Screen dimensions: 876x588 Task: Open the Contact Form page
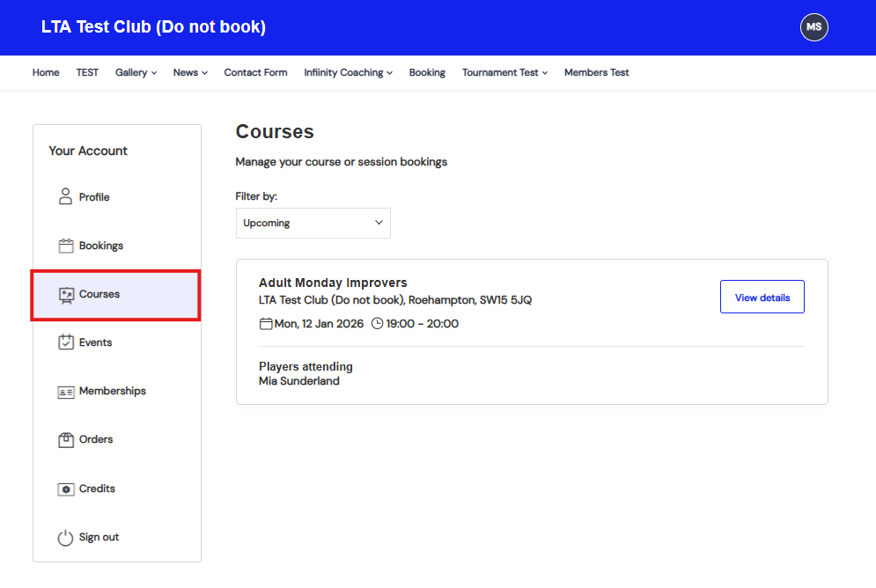point(255,73)
